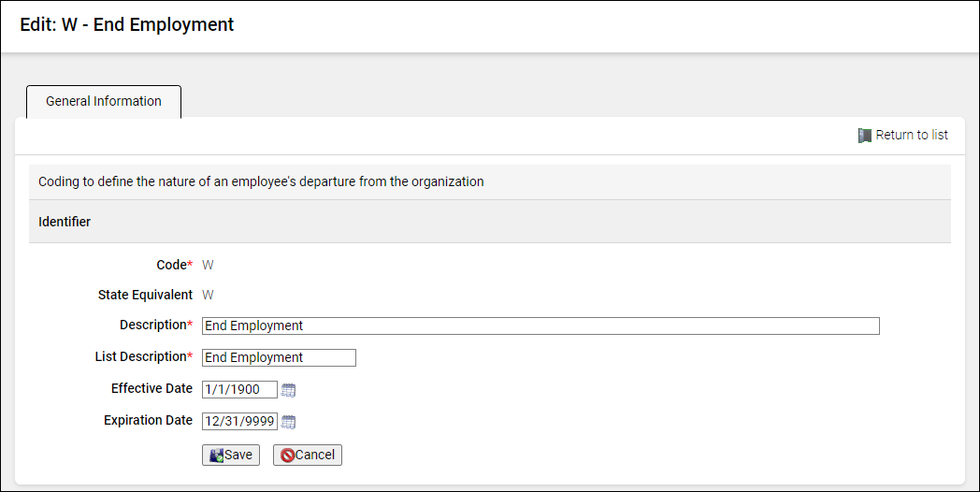Focus the Description text field
The width and height of the screenshot is (980, 492).
[540, 326]
